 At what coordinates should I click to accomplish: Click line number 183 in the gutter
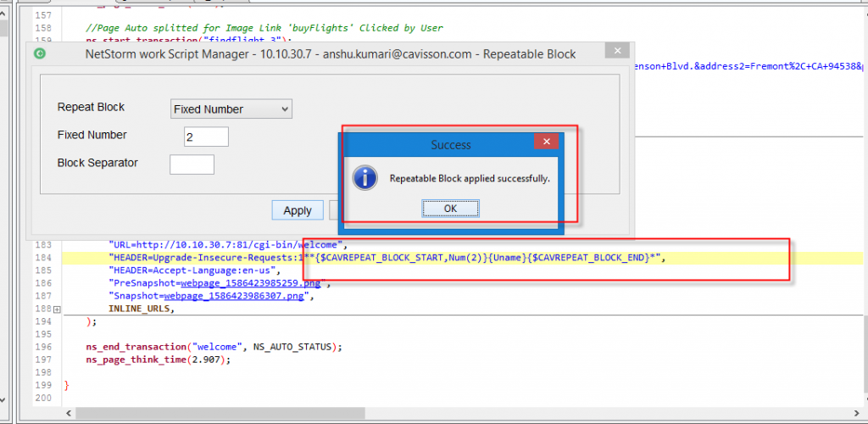(x=43, y=244)
